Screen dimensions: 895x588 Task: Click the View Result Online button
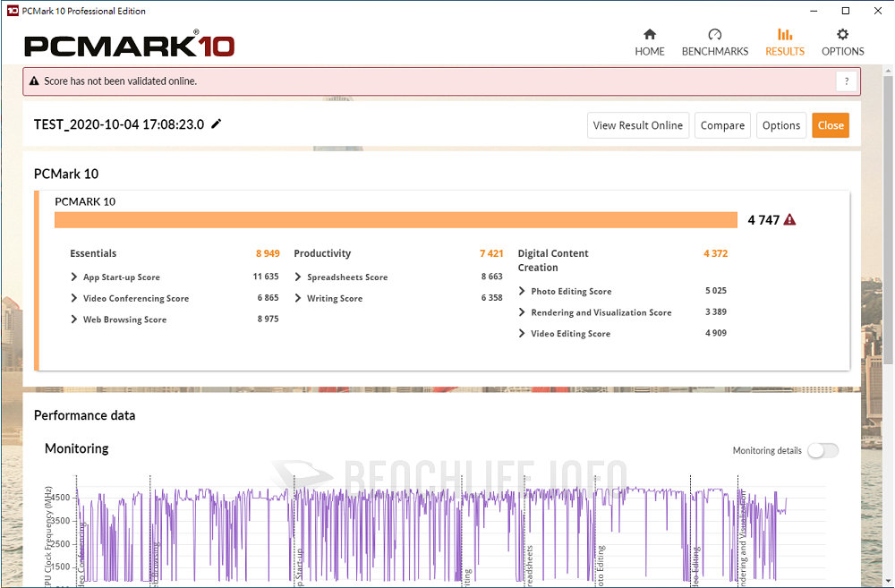point(637,125)
